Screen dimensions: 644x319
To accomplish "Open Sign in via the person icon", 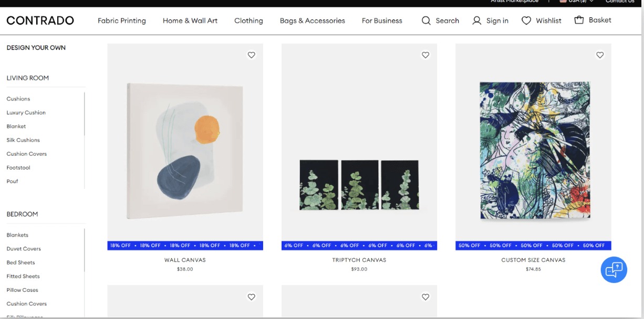I will [476, 20].
